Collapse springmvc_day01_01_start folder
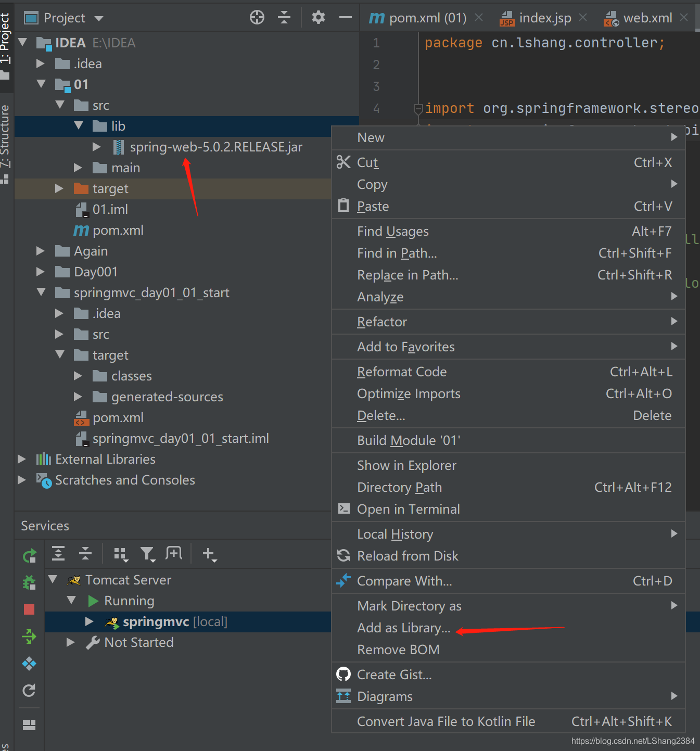The image size is (700, 751). 41,292
